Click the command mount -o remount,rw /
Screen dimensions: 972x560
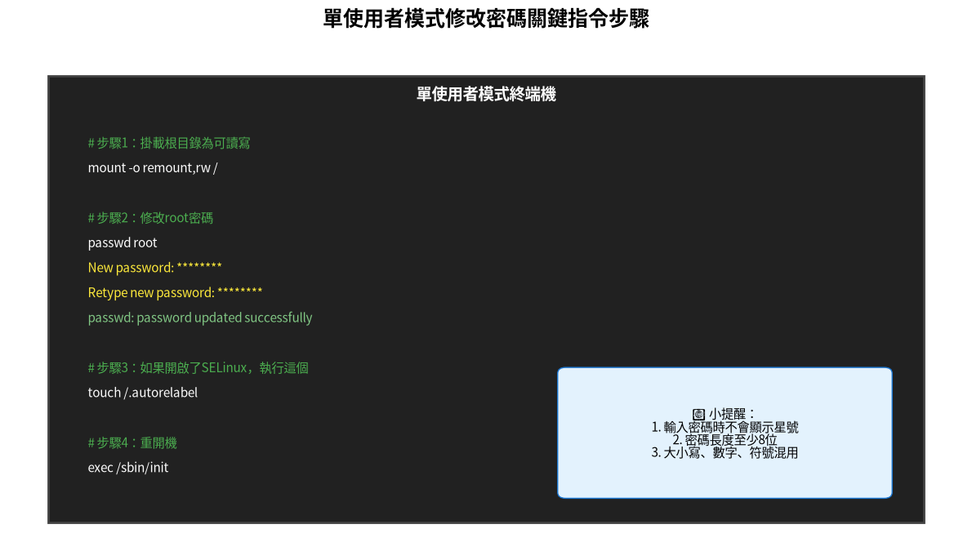click(153, 168)
